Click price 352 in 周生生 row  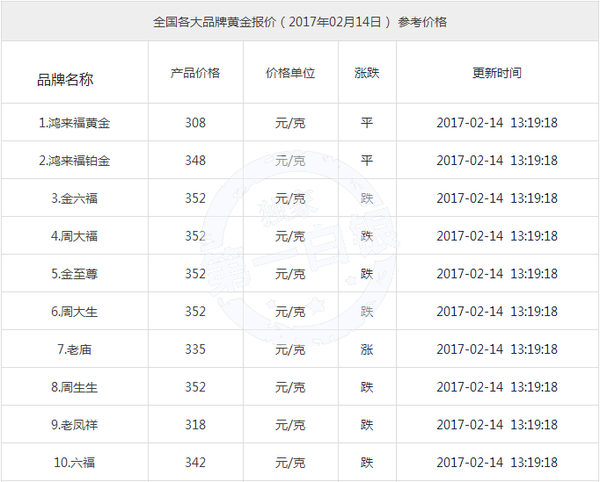[x=195, y=387]
